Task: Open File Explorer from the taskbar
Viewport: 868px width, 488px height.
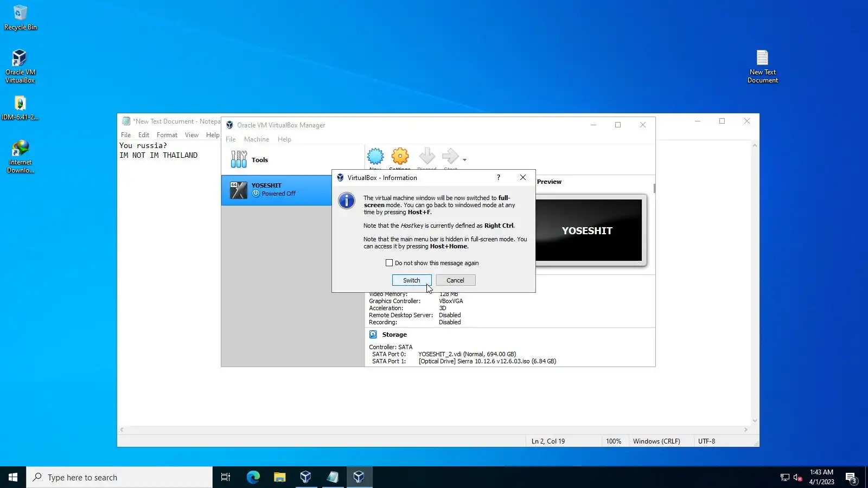Action: pos(279,477)
